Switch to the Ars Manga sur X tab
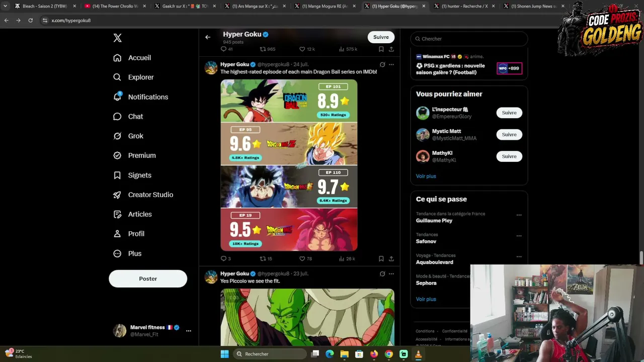This screenshot has width=644, height=362. (x=255, y=6)
